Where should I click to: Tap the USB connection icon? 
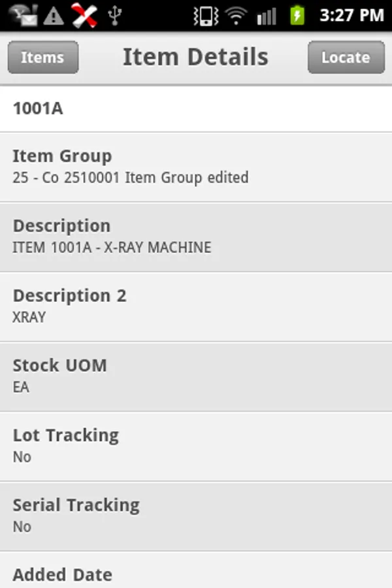pyautogui.click(x=115, y=15)
